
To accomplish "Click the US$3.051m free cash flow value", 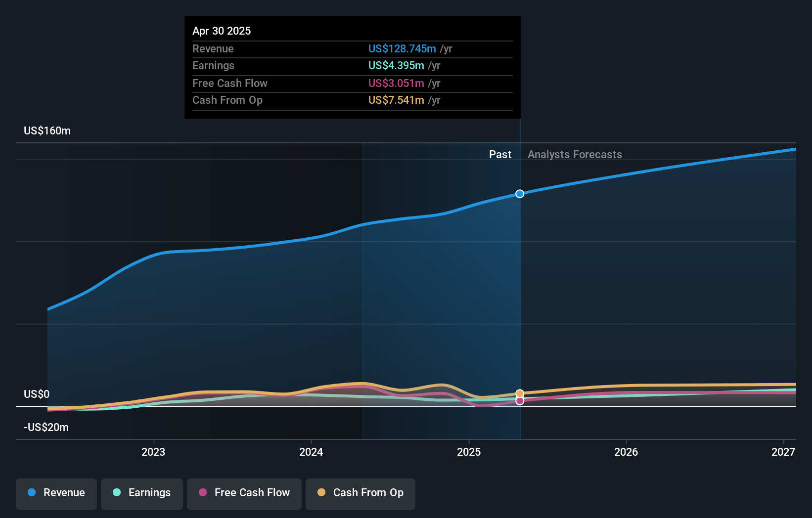I will [396, 84].
